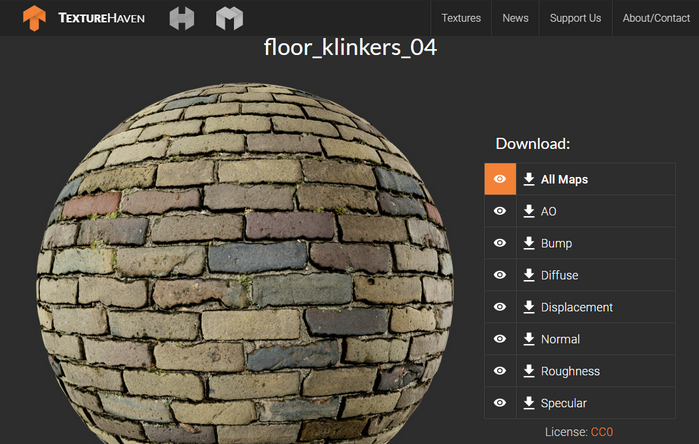Open the About/Contact page
Screen dimensions: 699x444
(656, 18)
